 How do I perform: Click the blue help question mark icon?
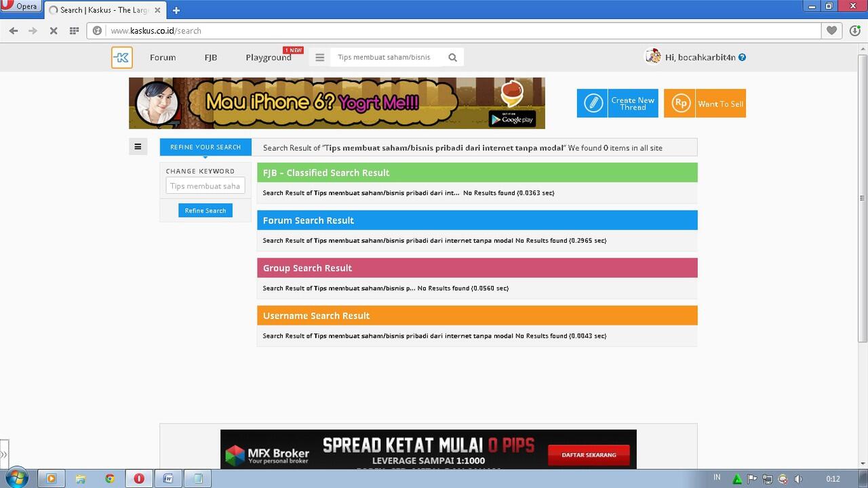pyautogui.click(x=742, y=58)
